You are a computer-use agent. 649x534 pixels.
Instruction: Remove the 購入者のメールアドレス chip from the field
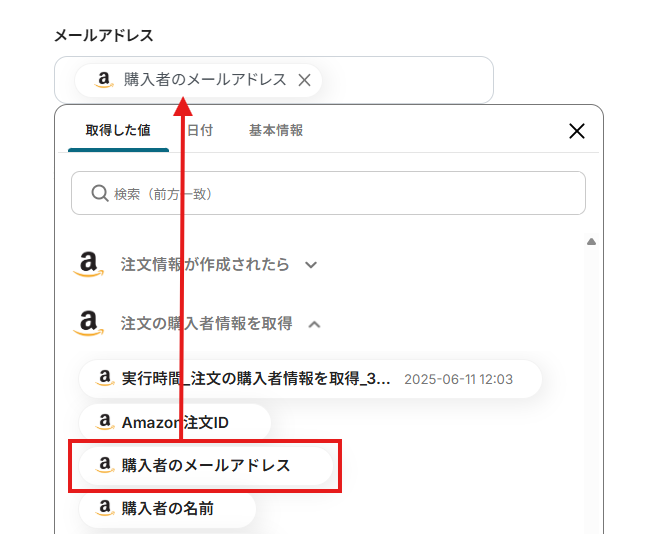(305, 80)
